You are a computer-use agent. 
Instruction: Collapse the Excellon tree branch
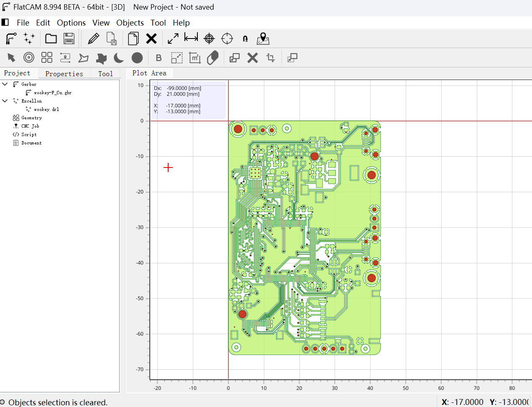5,100
